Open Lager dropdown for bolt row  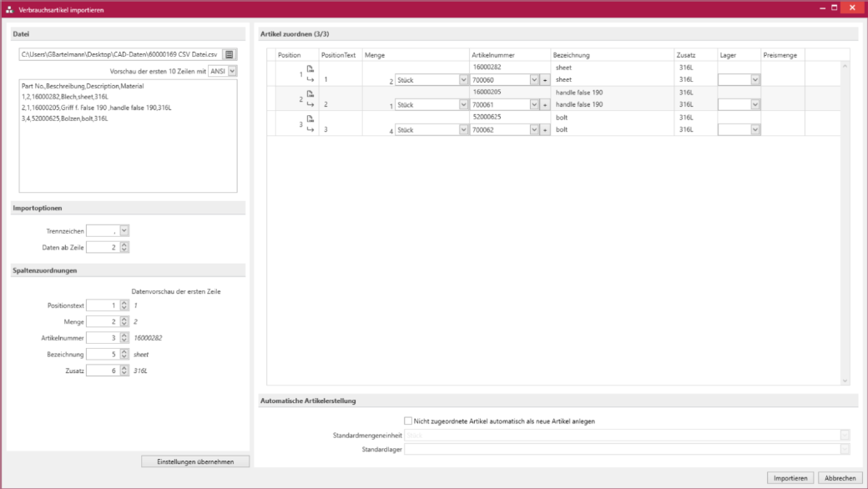(755, 130)
